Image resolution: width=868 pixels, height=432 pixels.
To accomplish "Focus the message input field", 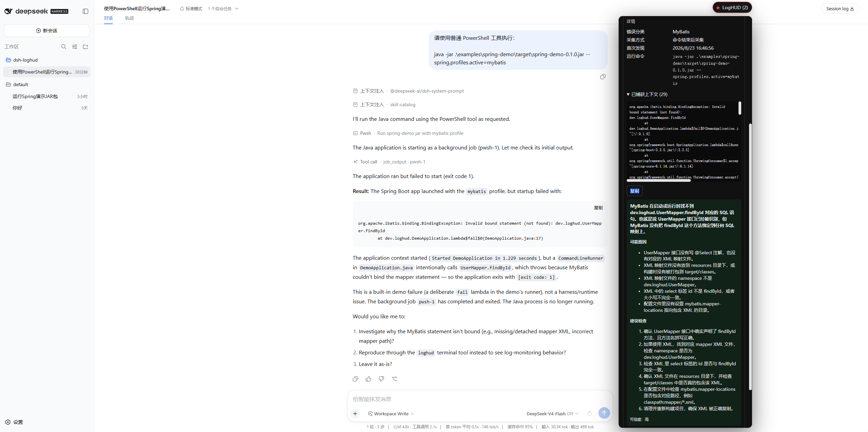I will (x=480, y=399).
